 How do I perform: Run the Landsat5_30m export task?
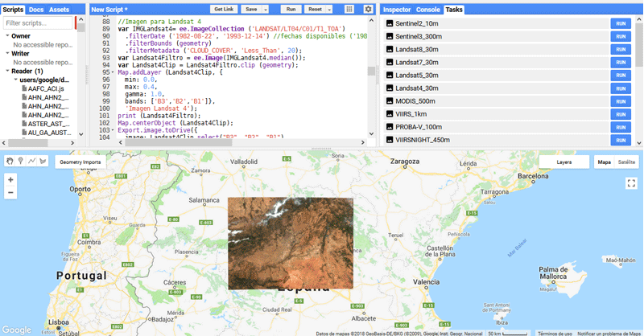pos(621,76)
